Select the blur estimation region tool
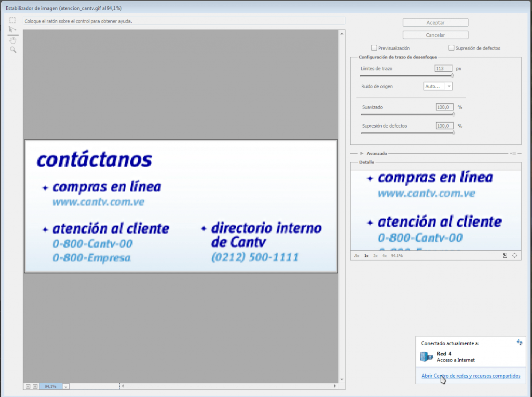Image resolution: width=532 pixels, height=397 pixels. (12, 20)
